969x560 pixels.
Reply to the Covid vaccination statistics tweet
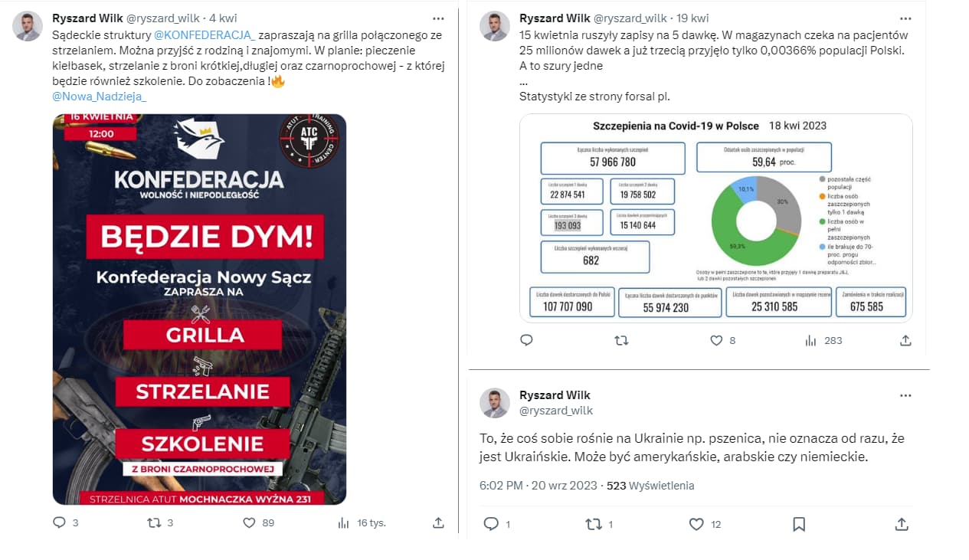(x=526, y=340)
